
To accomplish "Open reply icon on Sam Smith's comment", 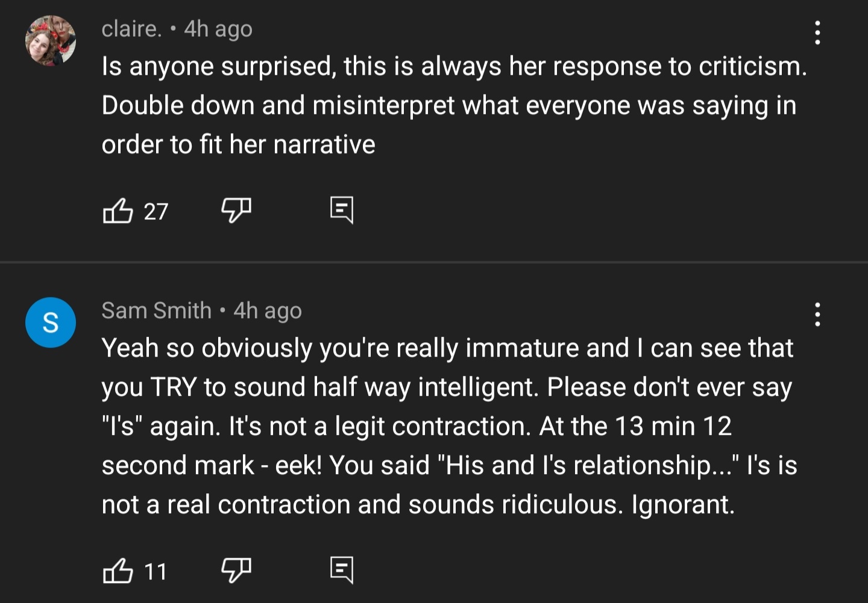I will [342, 570].
